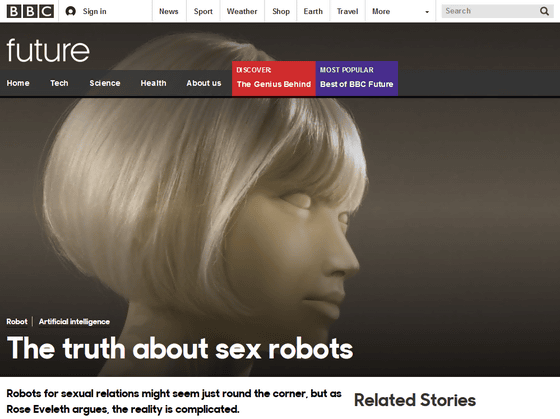The height and width of the screenshot is (419, 560).
Task: Click the Artificial intelligence tag link
Action: tap(74, 322)
